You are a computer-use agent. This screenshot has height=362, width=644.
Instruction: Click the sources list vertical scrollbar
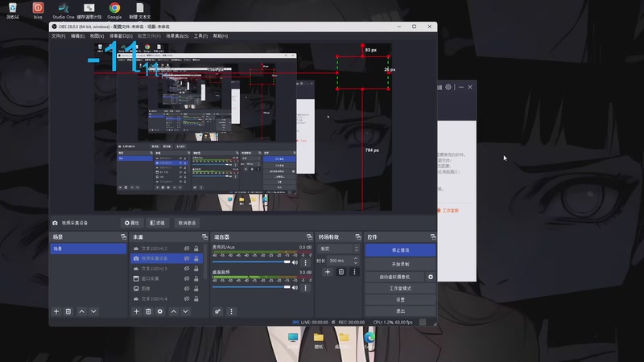[204, 263]
